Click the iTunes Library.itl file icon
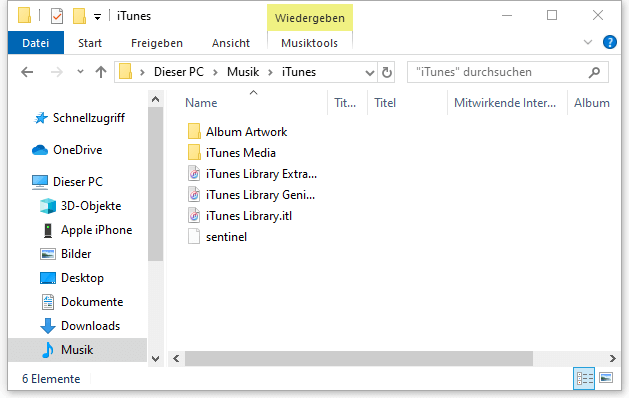The height and width of the screenshot is (398, 629). 194,216
